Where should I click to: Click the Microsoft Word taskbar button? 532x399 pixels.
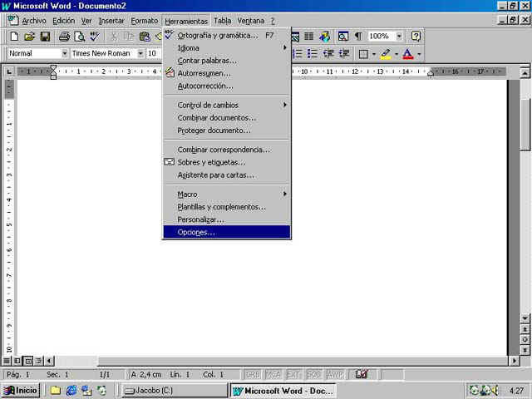283,391
